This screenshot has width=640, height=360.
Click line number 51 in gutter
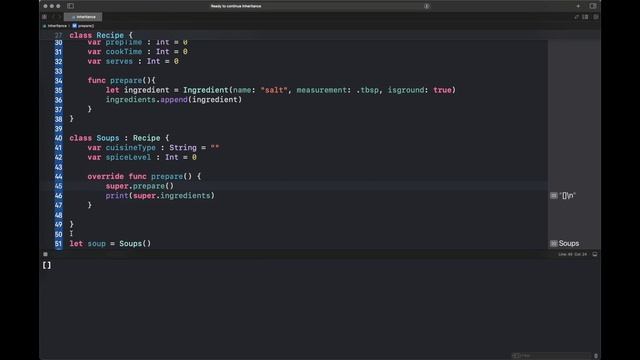pos(58,244)
